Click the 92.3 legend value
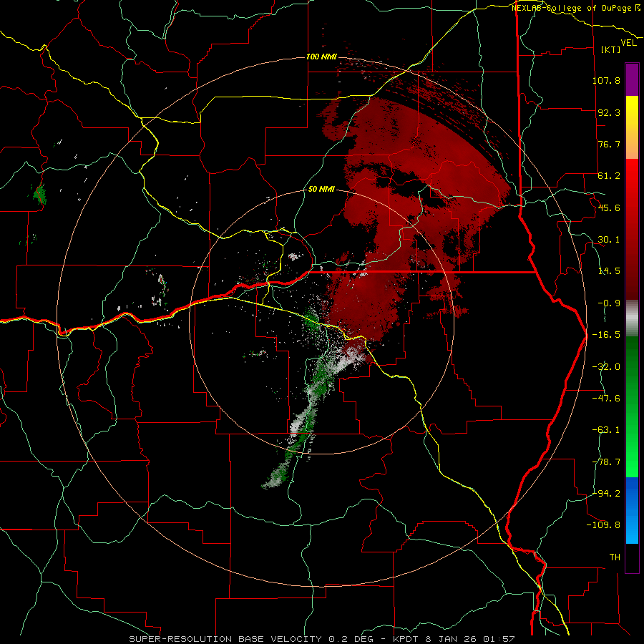644x644 pixels. 609,112
